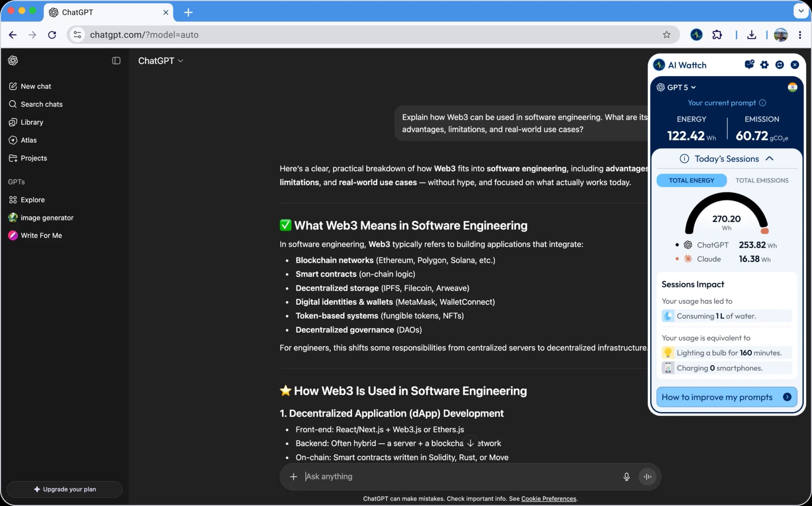
Task: Open Atlas from the sidebar
Action: tap(28, 140)
